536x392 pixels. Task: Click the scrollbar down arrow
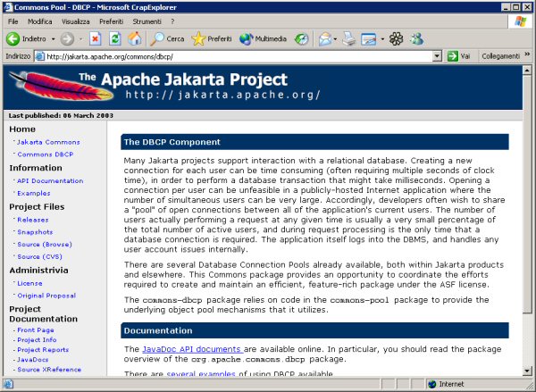[x=527, y=371]
